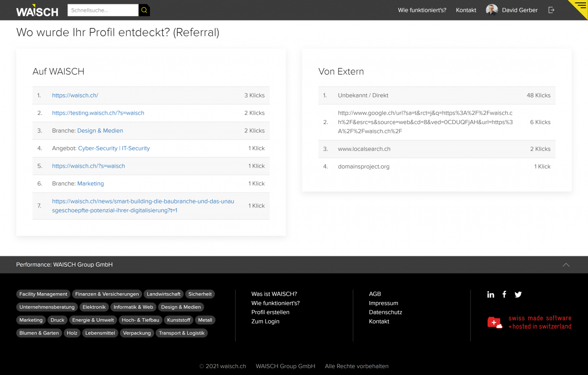The height and width of the screenshot is (375, 588).
Task: Click the swiss made software badge
Action: tap(530, 322)
